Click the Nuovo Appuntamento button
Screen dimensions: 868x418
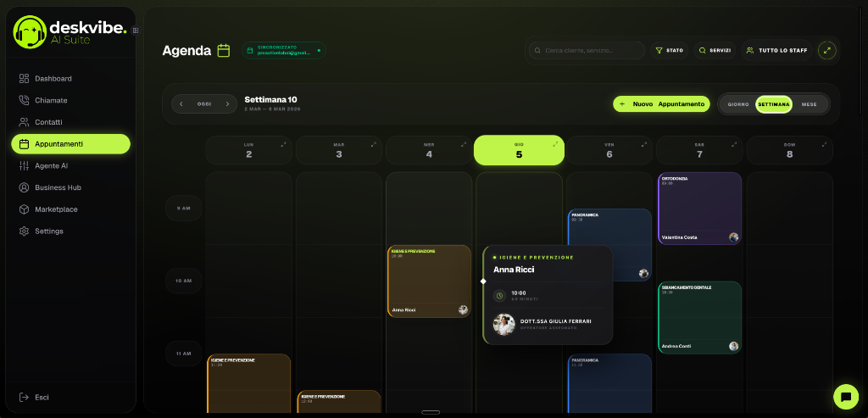[661, 104]
